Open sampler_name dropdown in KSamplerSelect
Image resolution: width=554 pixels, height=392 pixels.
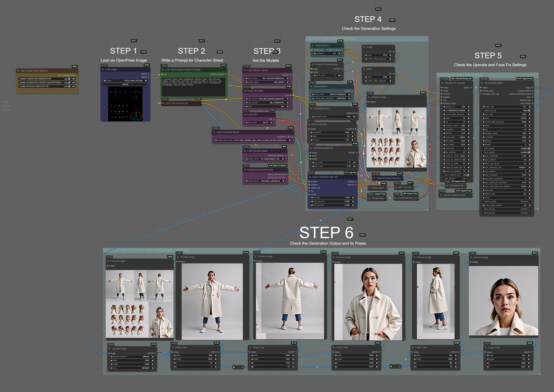pos(334,117)
